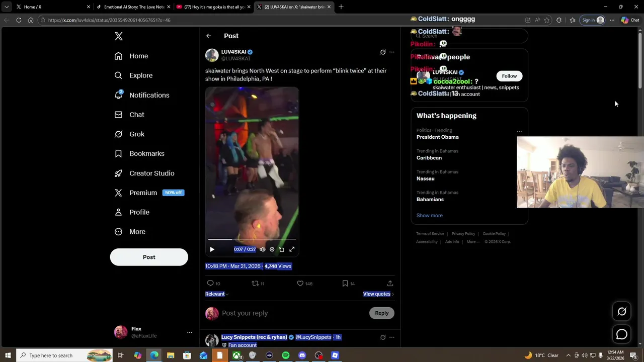Open account menu dots beside Flax
The image size is (644, 362).
[189, 332]
